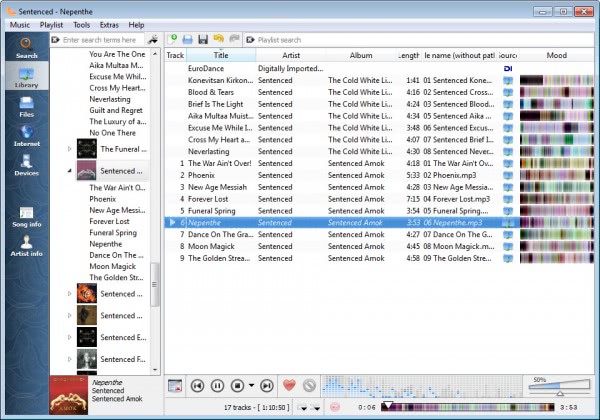The width and height of the screenshot is (600, 420).
Task: Open the Help menu
Action: pyautogui.click(x=136, y=25)
